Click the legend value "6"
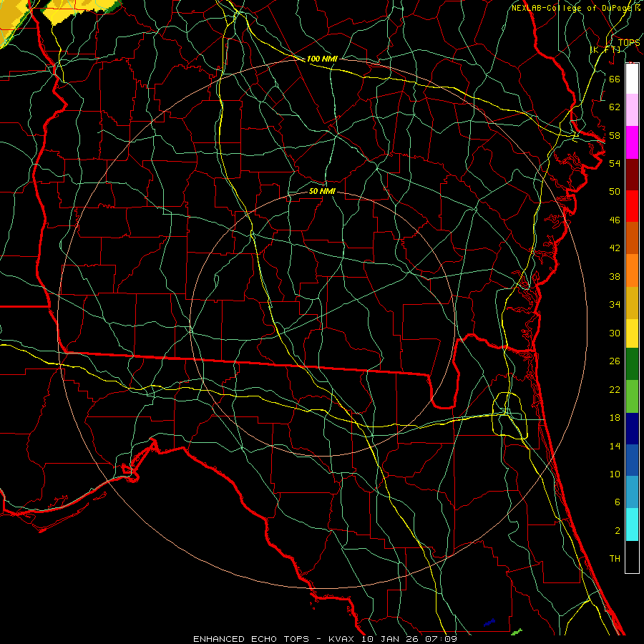This screenshot has width=644, height=644. (617, 502)
